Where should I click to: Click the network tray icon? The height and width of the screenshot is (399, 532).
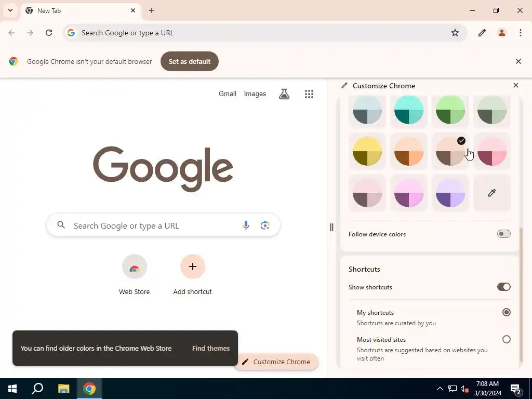point(453,389)
